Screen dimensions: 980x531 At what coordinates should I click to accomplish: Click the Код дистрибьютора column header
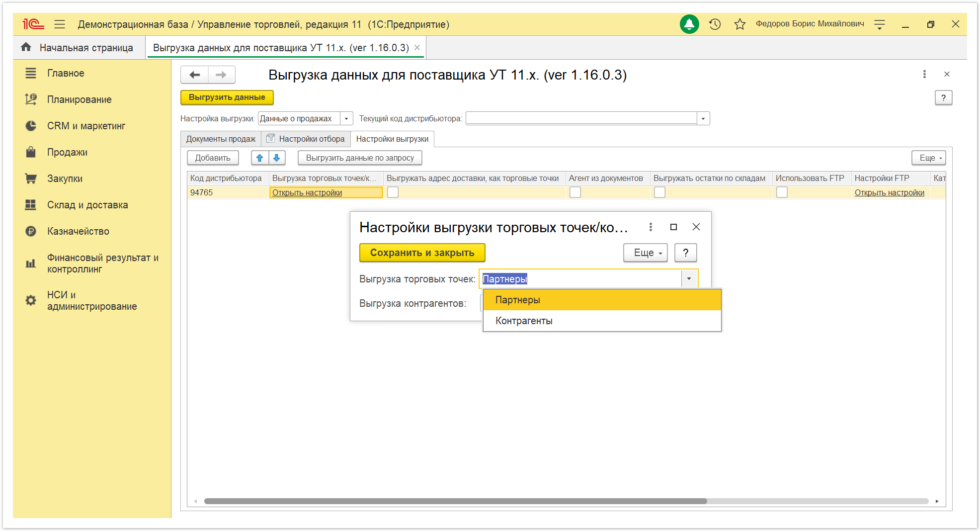coord(228,178)
